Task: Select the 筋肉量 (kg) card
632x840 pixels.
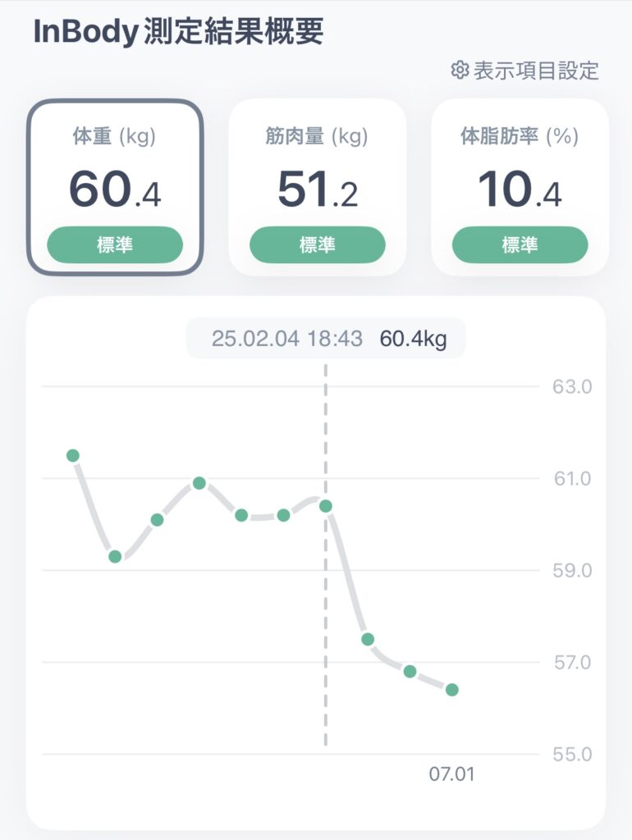Action: click(x=318, y=187)
